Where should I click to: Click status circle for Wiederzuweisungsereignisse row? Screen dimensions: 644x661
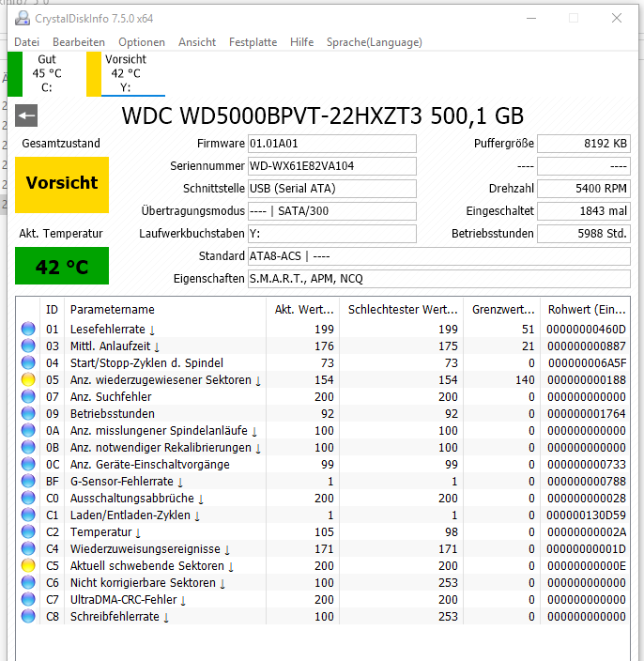pyautogui.click(x=28, y=548)
